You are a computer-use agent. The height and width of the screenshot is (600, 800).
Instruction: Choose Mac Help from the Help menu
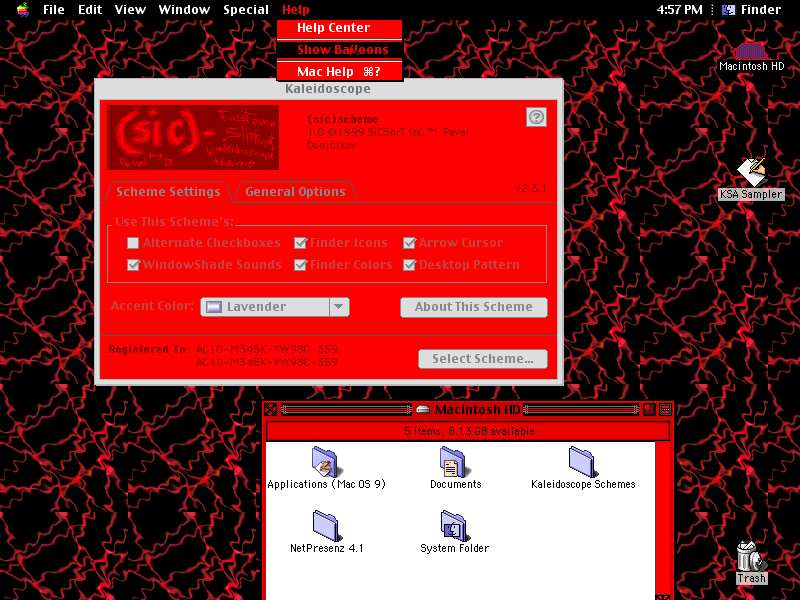339,71
